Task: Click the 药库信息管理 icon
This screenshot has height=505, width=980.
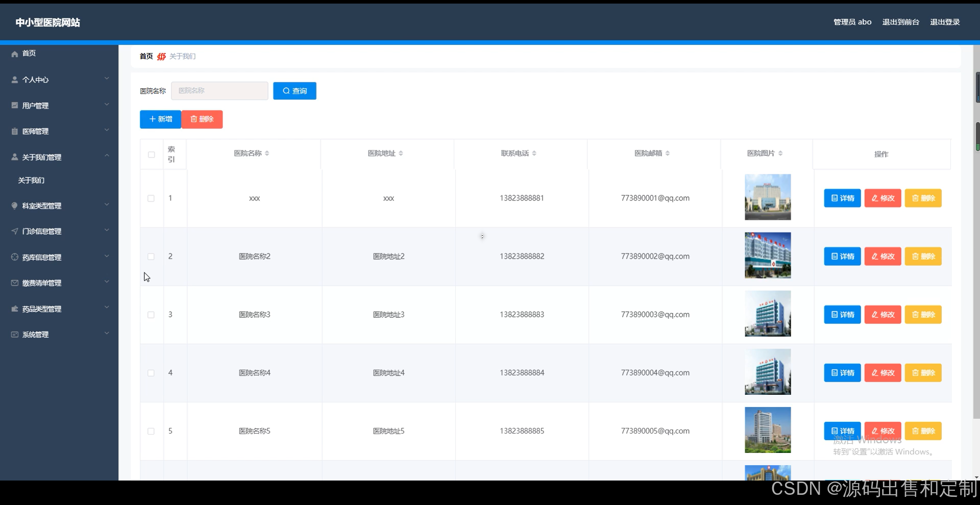Action: click(15, 257)
